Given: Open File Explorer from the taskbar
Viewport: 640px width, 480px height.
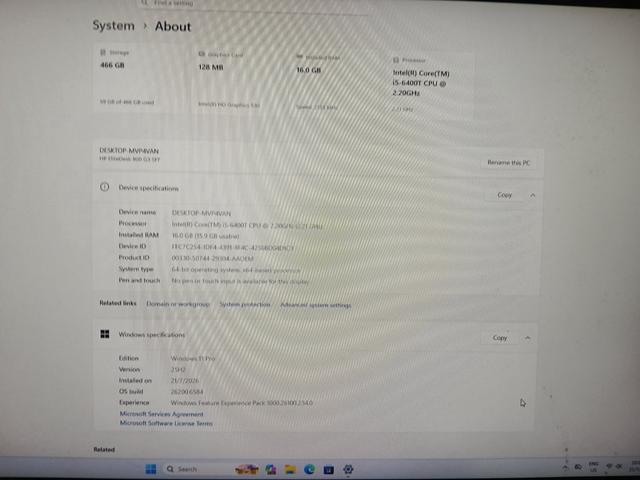Looking at the screenshot, I should (x=290, y=469).
